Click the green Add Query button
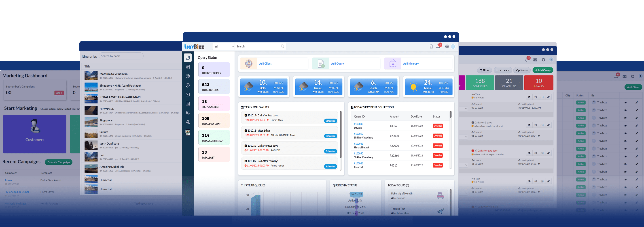This screenshot has width=644, height=227. [x=543, y=70]
